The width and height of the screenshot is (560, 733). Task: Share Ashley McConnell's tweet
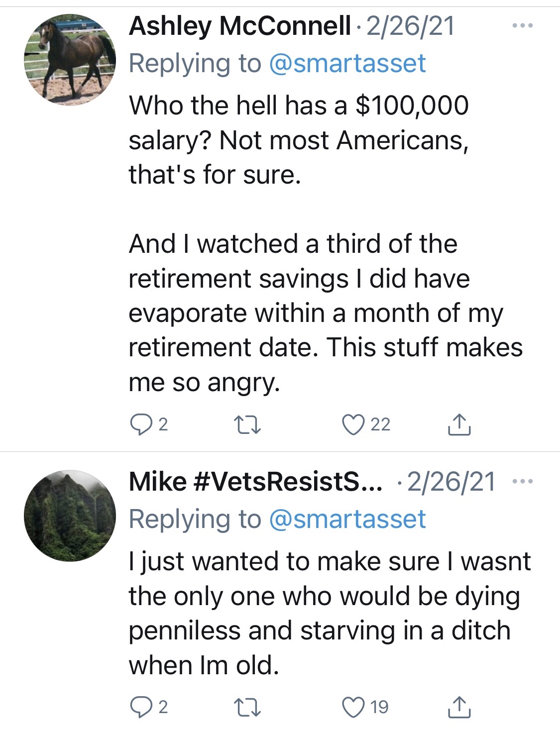click(458, 425)
